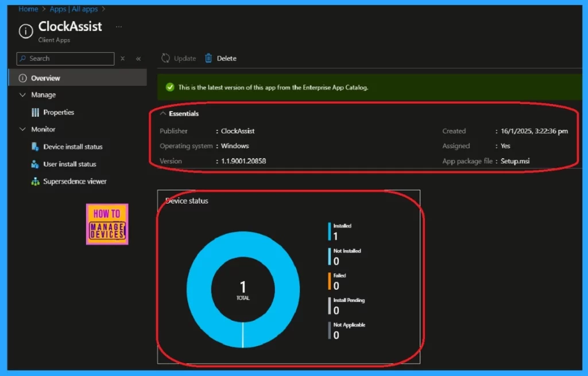Click the Update button
Screen dimensions: 588x376
tap(179, 58)
